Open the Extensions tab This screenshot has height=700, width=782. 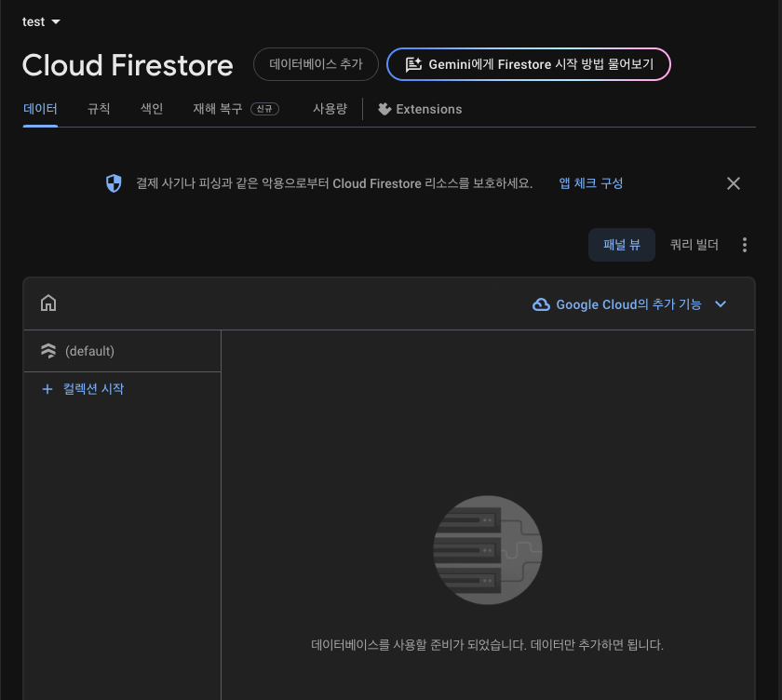click(x=420, y=109)
